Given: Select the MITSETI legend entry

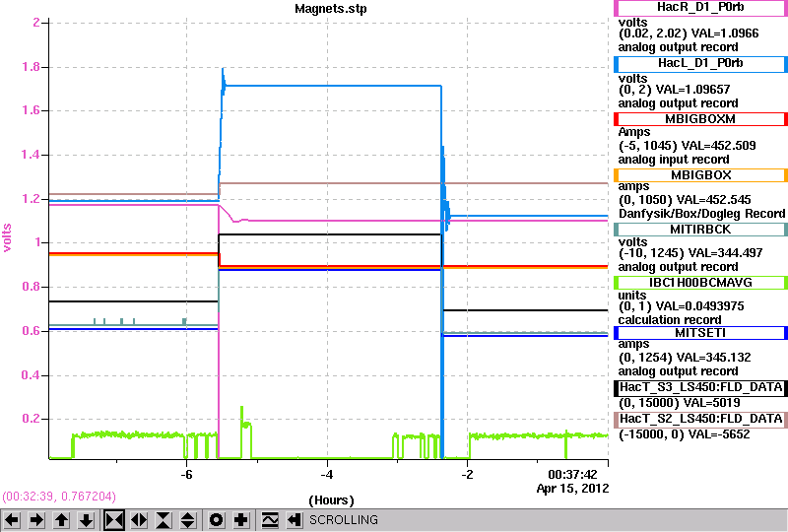Looking at the screenshot, I should [x=700, y=333].
